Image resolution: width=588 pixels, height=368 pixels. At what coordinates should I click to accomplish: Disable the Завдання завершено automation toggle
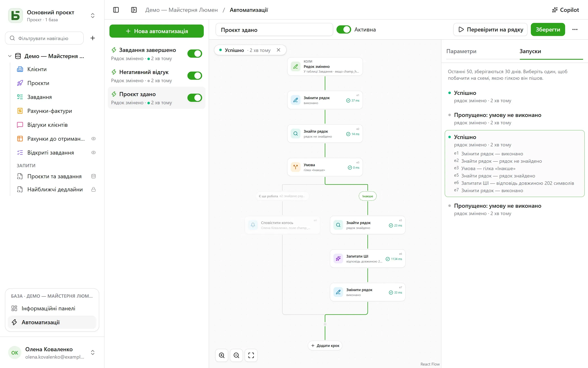coord(195,54)
